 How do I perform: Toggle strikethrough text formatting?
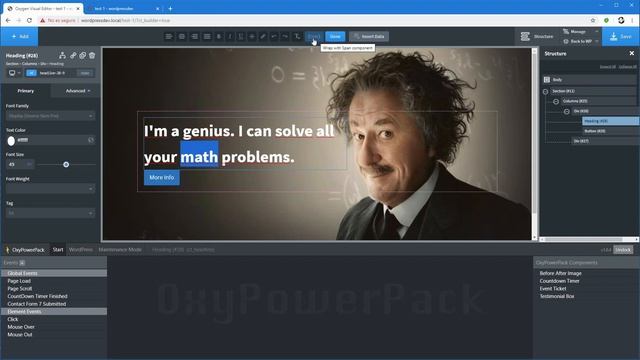click(x=252, y=36)
